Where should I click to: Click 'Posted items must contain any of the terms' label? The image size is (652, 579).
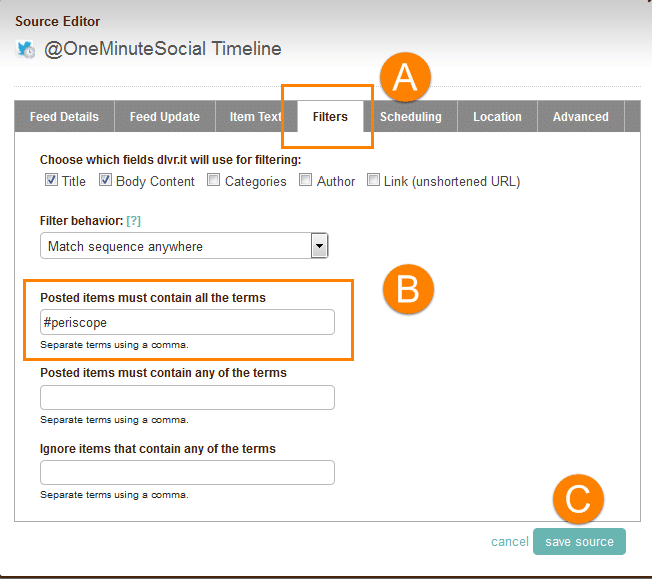(x=163, y=373)
